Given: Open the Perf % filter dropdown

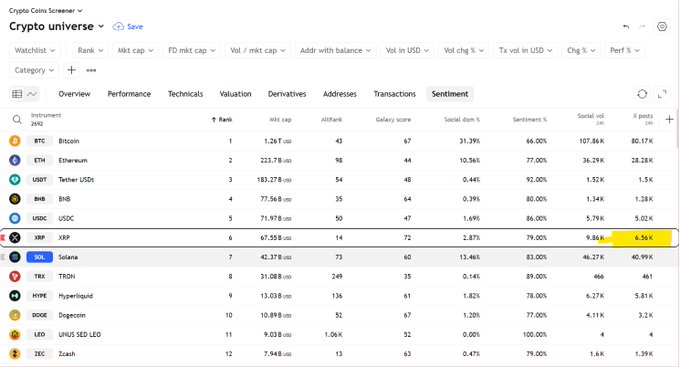Looking at the screenshot, I should 624,50.
